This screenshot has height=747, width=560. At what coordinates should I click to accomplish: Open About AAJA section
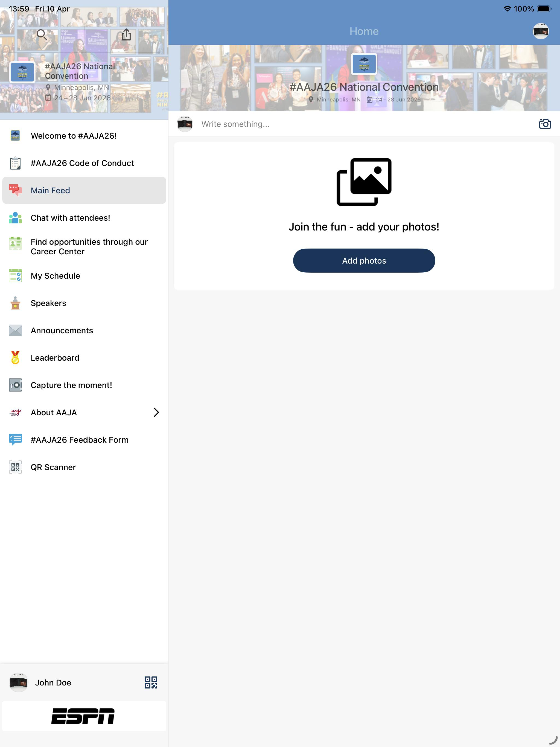point(84,412)
